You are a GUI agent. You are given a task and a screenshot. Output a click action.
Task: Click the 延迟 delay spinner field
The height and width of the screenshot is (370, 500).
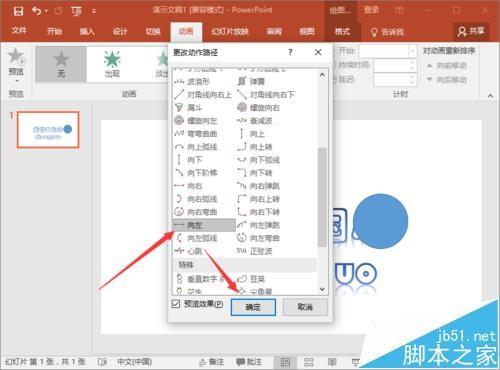(395, 80)
